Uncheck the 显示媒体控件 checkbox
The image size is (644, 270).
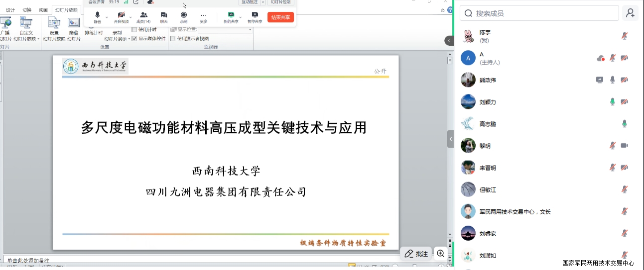pos(134,38)
